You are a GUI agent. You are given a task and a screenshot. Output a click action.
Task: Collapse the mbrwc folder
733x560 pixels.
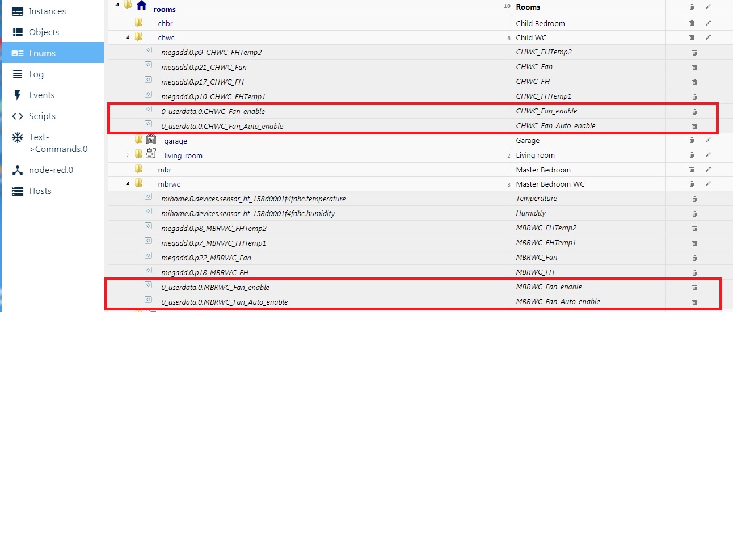point(127,183)
